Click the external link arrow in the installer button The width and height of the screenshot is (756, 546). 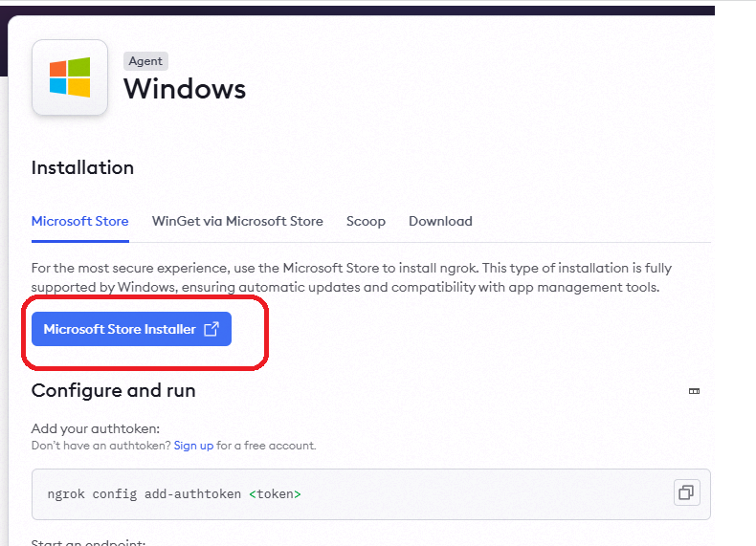click(x=211, y=329)
